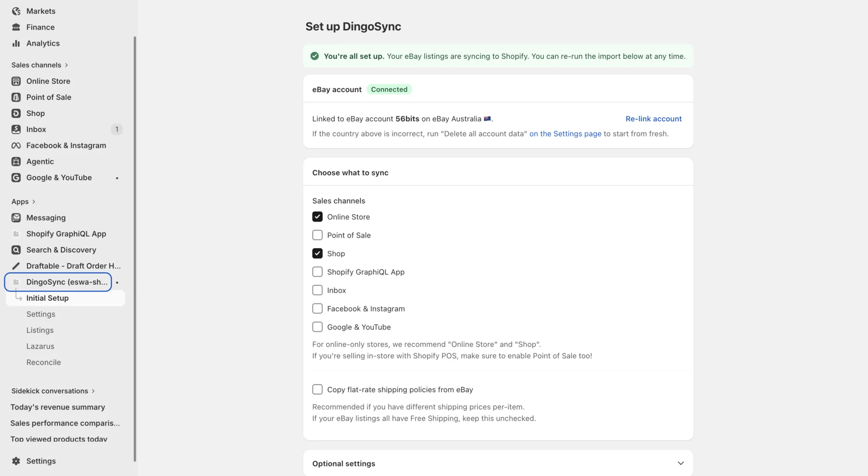Open Today's revenue summary conversation
868x476 pixels.
pyautogui.click(x=58, y=407)
